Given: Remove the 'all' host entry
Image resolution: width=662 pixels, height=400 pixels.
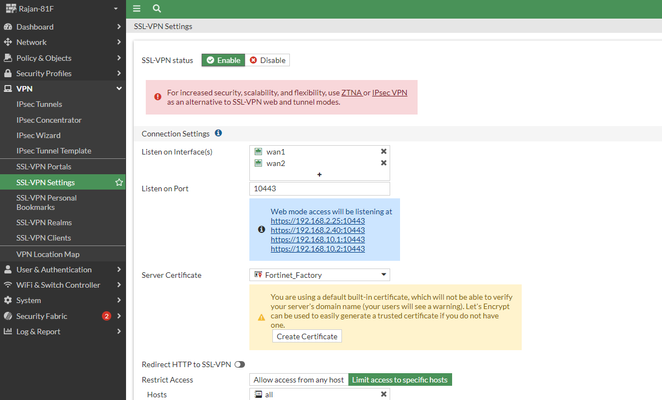Looking at the screenshot, I should [383, 395].
